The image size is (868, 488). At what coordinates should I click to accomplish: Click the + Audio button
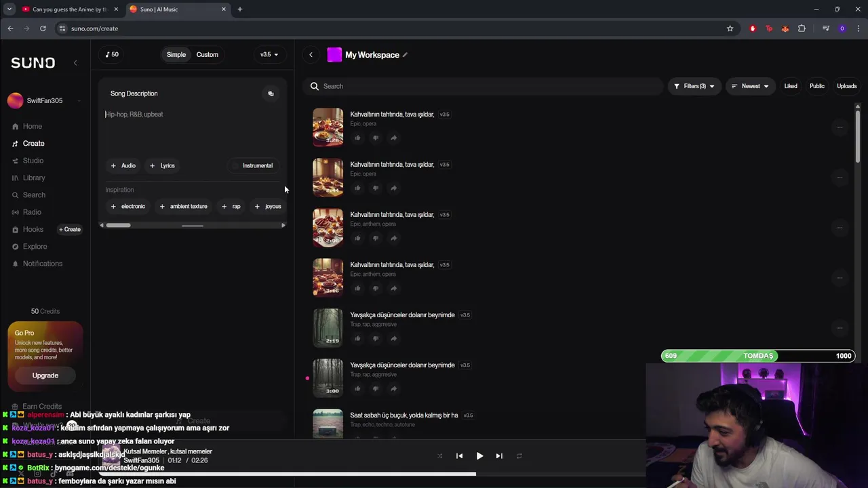[x=123, y=165]
